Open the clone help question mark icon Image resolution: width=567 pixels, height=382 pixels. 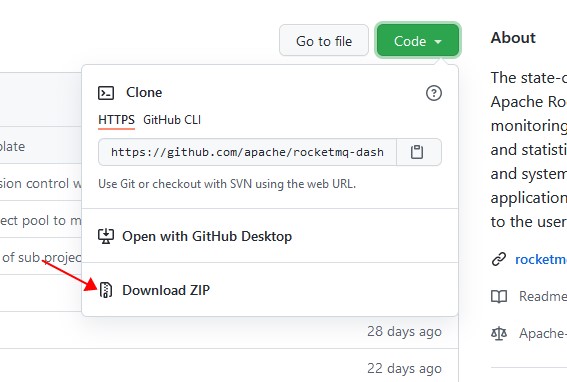point(434,93)
